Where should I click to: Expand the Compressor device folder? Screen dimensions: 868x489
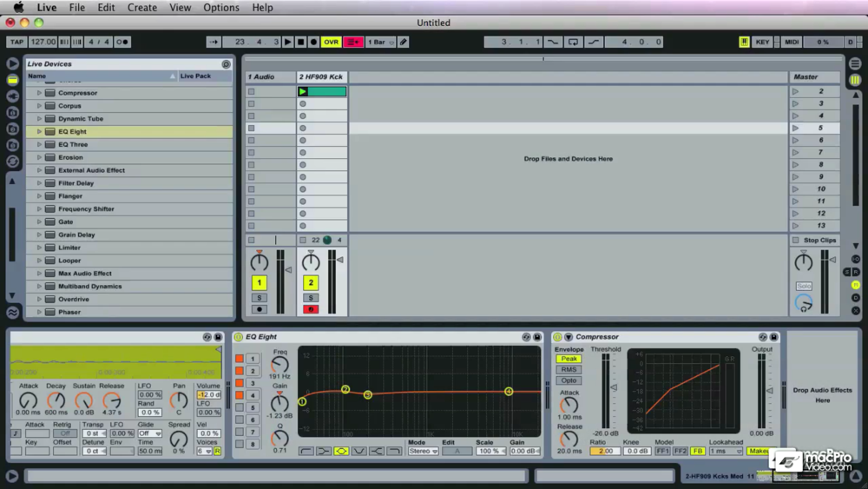click(x=39, y=93)
